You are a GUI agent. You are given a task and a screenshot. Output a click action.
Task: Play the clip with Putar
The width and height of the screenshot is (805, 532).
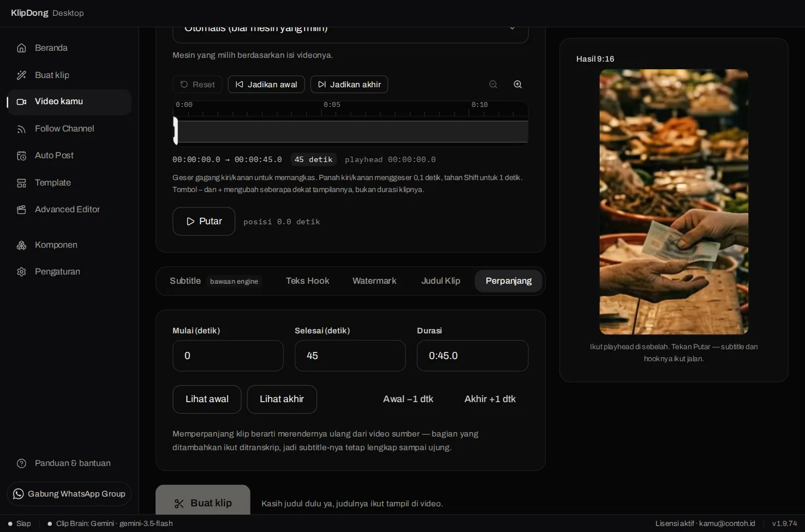[204, 222]
